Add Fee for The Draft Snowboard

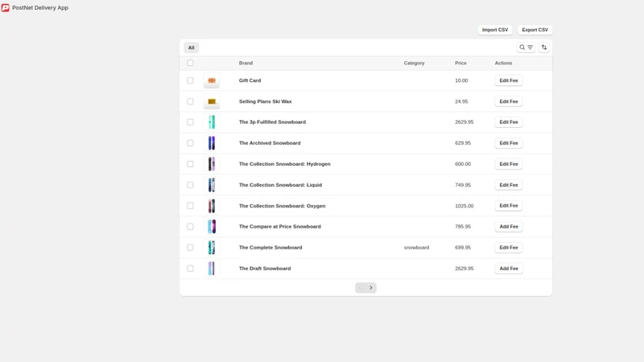point(509,269)
